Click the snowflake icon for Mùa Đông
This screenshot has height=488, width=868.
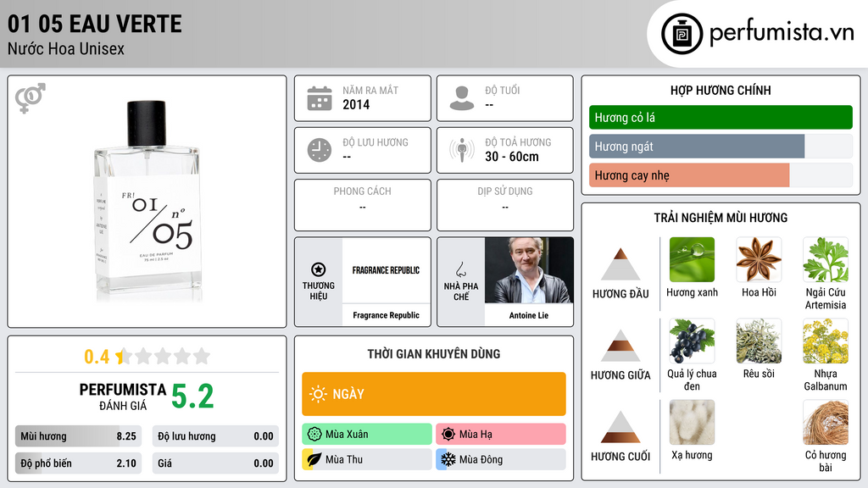click(x=448, y=459)
